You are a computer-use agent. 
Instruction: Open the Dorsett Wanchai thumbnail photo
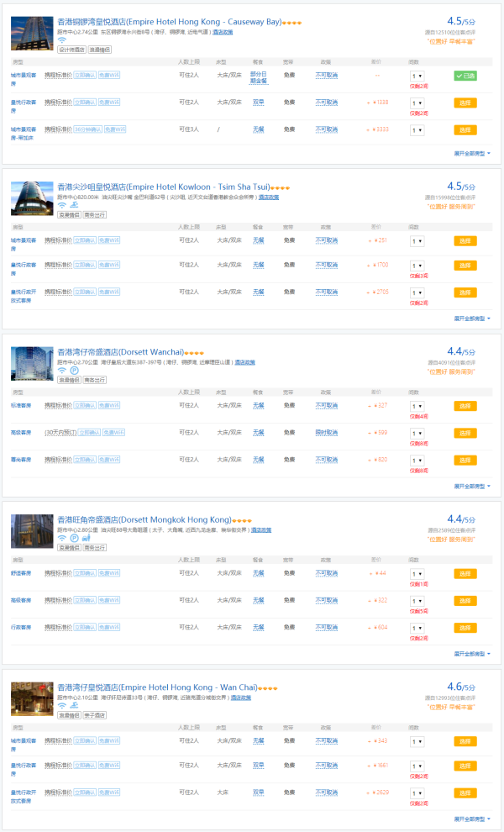point(32,363)
